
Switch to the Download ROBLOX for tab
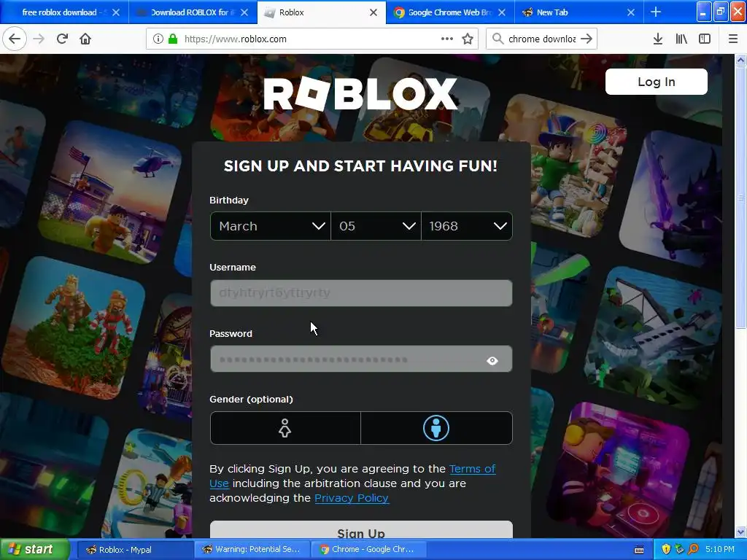point(193,12)
